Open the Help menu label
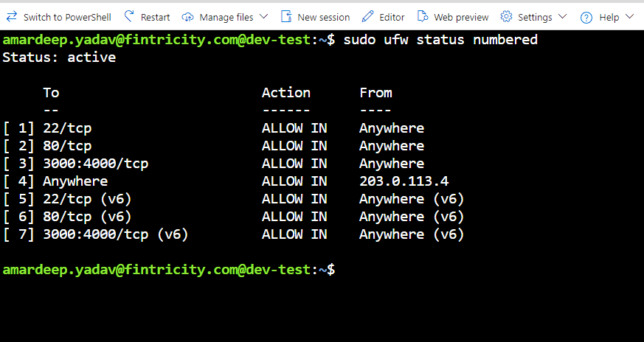This screenshot has width=644, height=342. [x=609, y=17]
